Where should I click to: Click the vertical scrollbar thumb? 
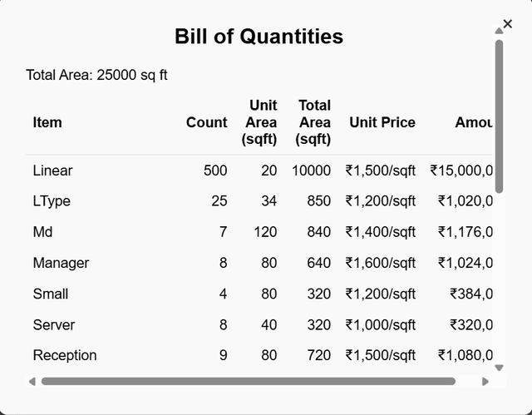(499, 116)
